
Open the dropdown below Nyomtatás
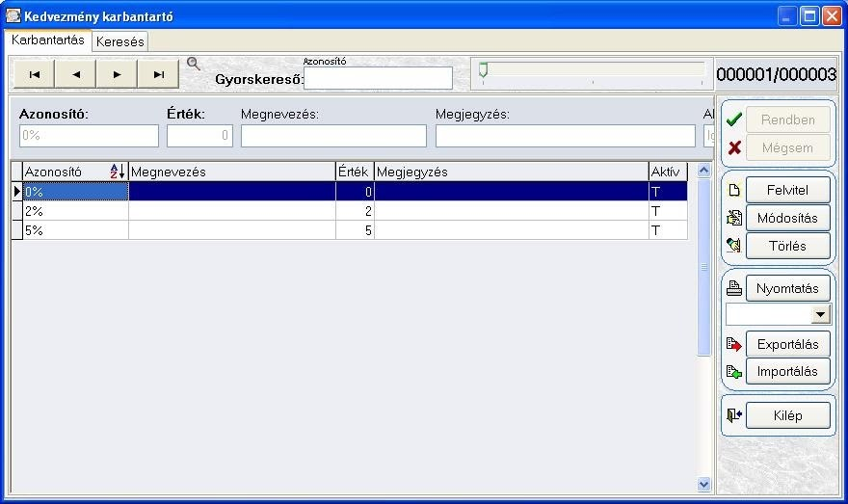click(x=820, y=314)
